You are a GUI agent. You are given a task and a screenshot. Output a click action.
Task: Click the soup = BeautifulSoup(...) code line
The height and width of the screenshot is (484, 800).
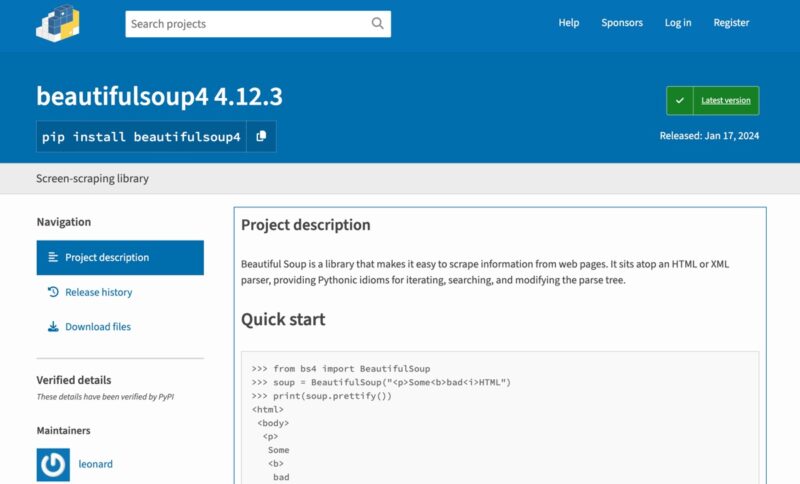pos(381,382)
